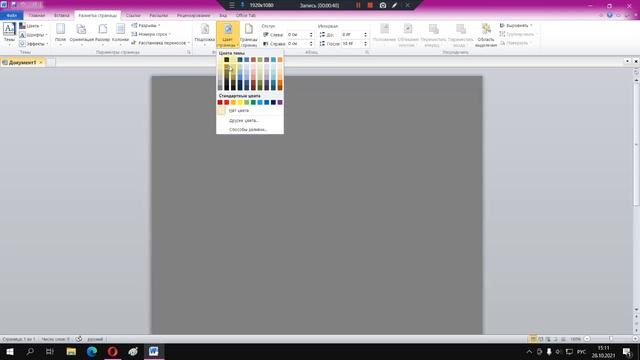Screen dimensions: 640x360
Task: Open File Explorer from taskbar
Action: tap(71, 351)
